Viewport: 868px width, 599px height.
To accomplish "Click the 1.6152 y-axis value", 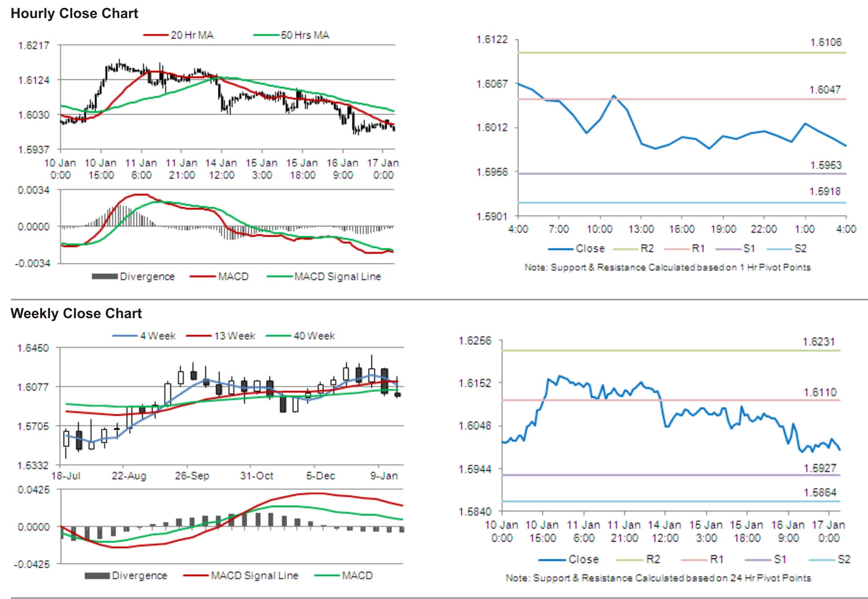I will coord(475,383).
